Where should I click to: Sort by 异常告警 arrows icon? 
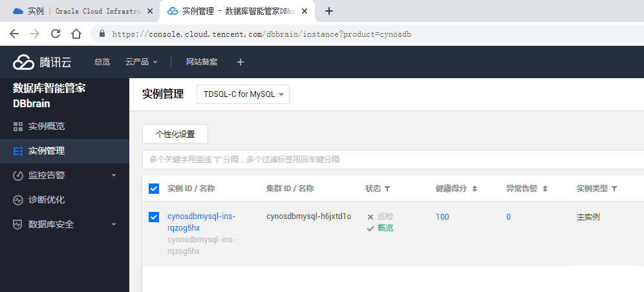(545, 189)
